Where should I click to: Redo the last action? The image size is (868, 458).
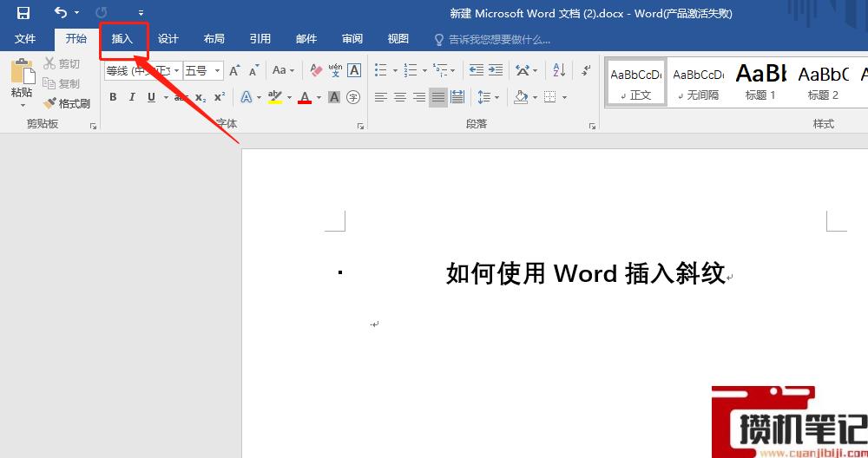pos(102,12)
